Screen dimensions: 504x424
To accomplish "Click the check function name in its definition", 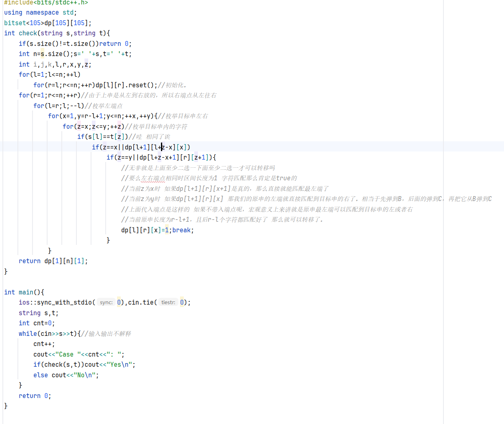I will (x=28, y=33).
